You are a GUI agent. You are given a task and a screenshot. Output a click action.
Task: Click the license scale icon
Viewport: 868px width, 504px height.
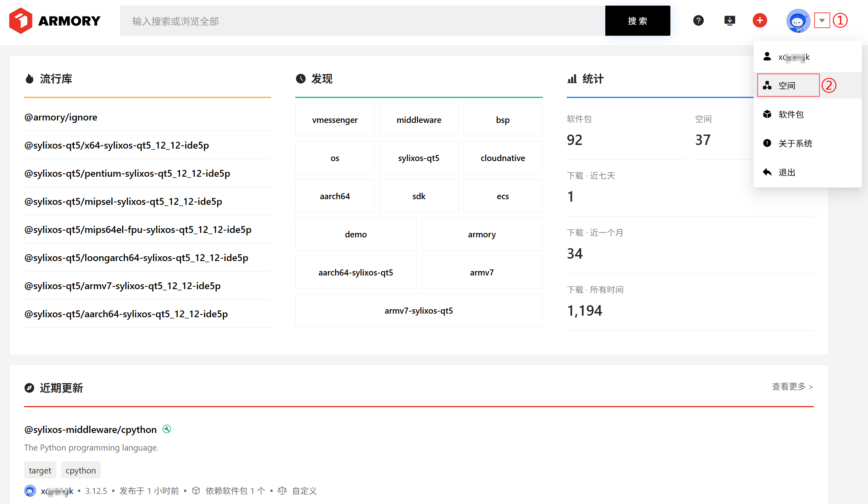coord(282,490)
